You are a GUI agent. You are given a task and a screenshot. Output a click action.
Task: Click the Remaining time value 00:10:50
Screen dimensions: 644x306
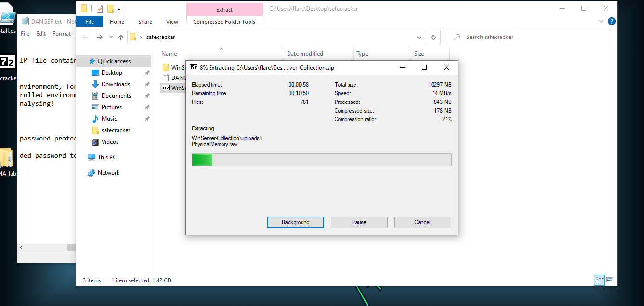pos(299,93)
